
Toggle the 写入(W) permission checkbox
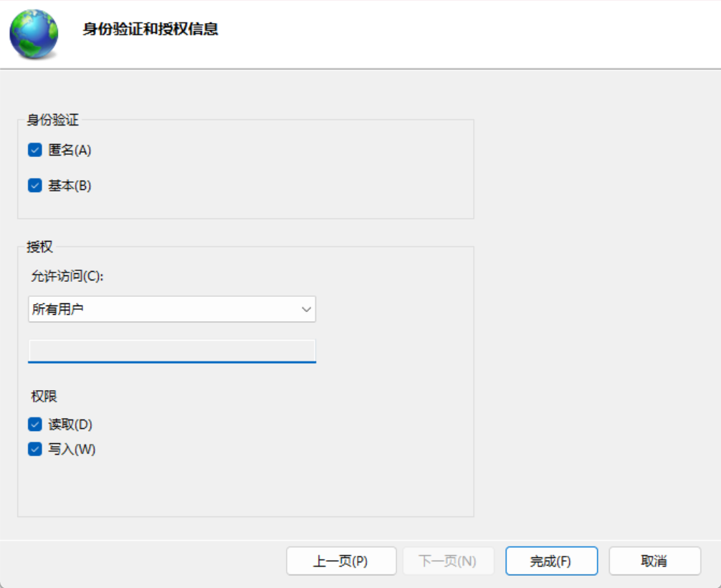pyautogui.click(x=35, y=449)
